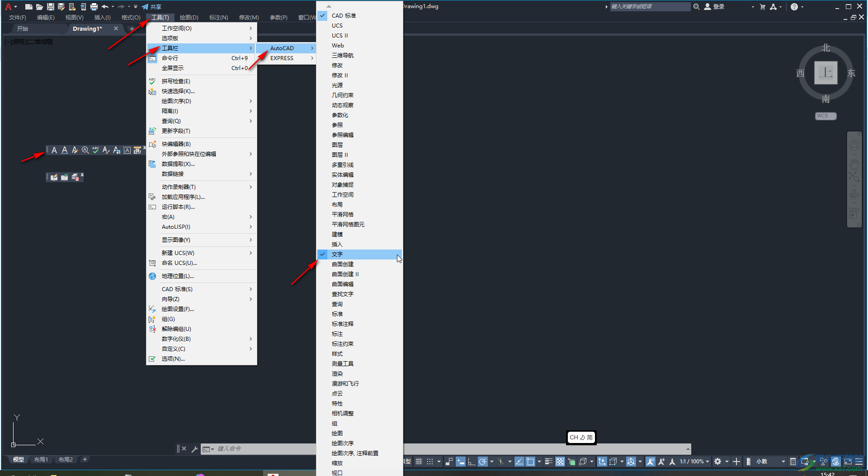Click CAD Standards Check book-checkmark icon

[x=65, y=177]
